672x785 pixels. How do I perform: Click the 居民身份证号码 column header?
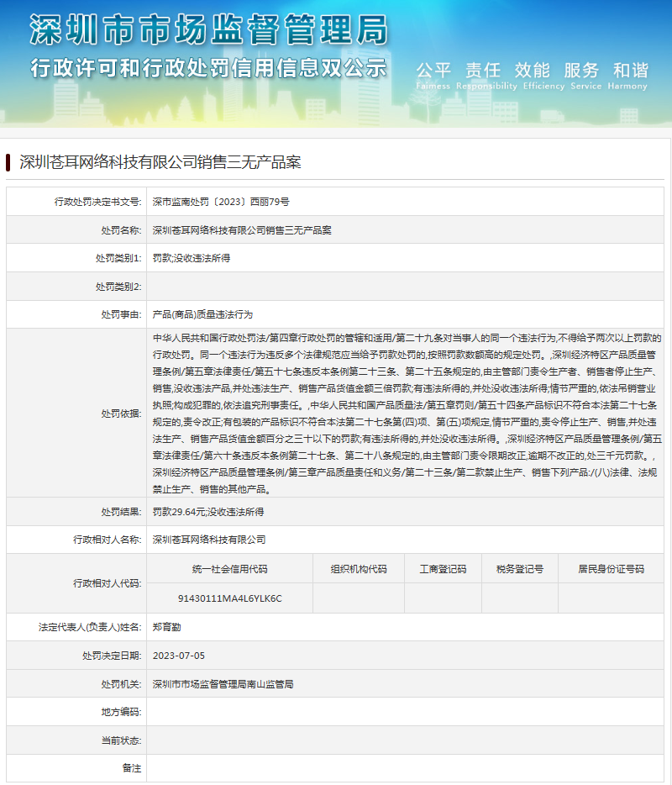tap(611, 569)
